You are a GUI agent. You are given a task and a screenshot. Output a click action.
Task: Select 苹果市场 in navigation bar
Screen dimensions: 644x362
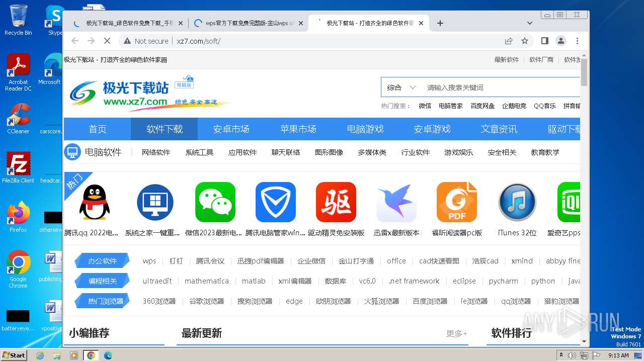tap(298, 129)
